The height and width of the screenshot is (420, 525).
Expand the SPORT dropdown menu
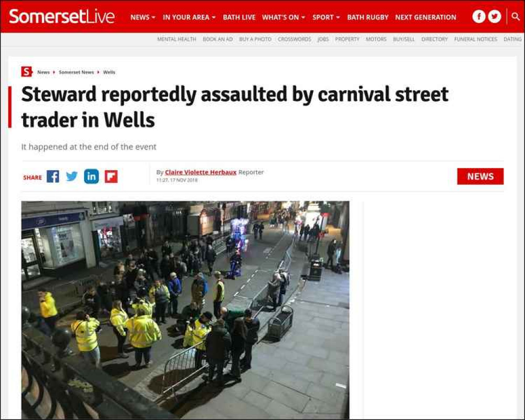[x=326, y=17]
